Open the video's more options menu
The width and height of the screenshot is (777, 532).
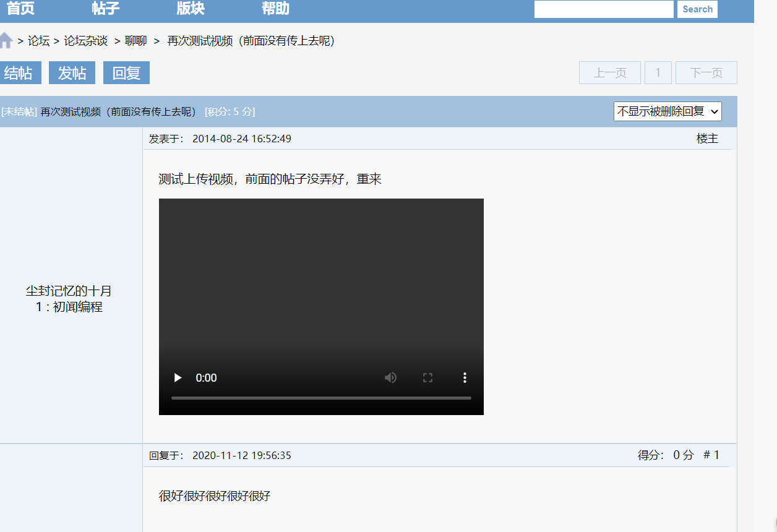[x=465, y=377]
